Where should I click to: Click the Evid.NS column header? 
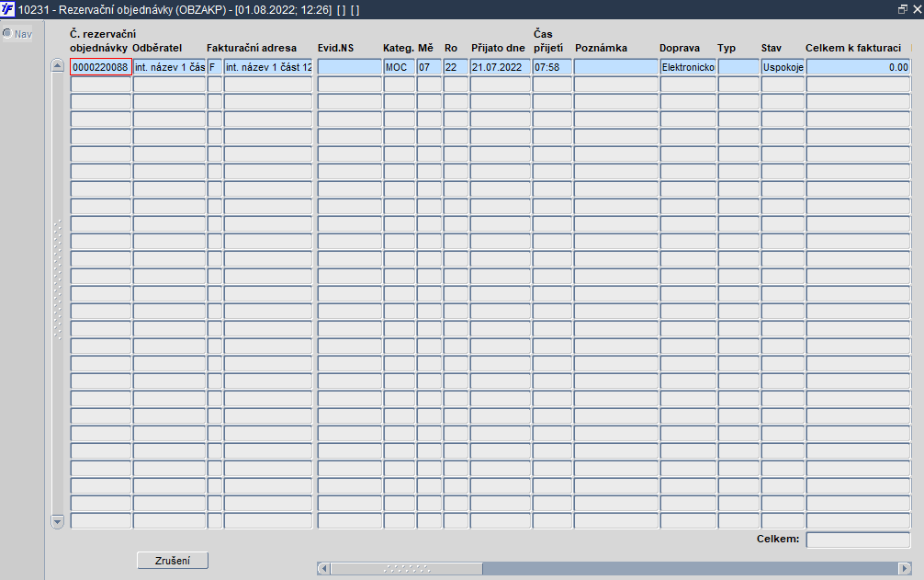pyautogui.click(x=335, y=49)
